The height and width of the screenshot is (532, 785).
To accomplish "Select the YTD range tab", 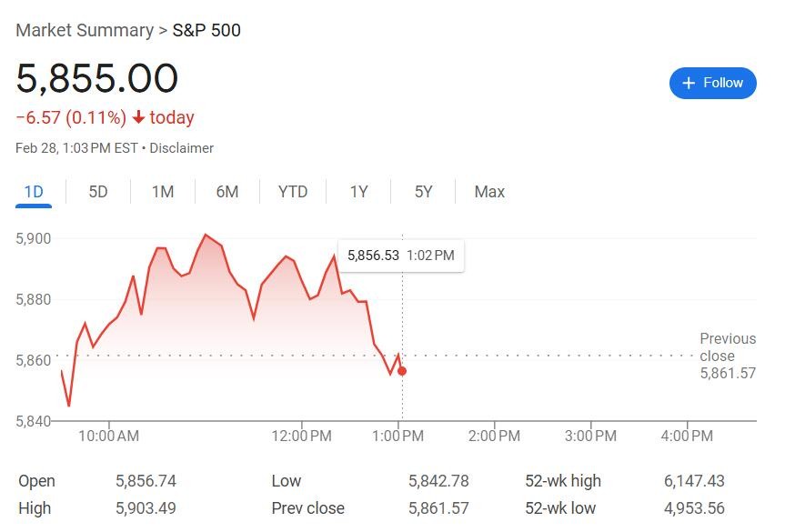I will pos(293,192).
